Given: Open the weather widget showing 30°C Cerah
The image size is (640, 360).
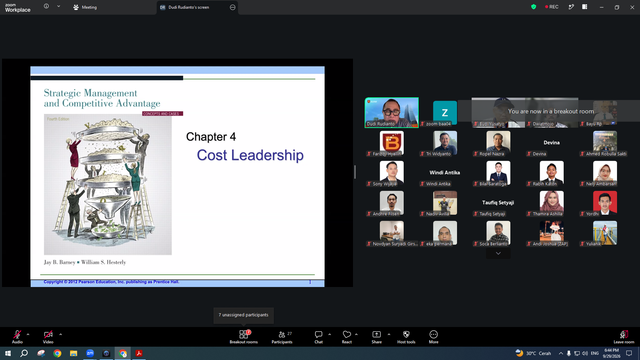Looking at the screenshot, I should coord(533,353).
